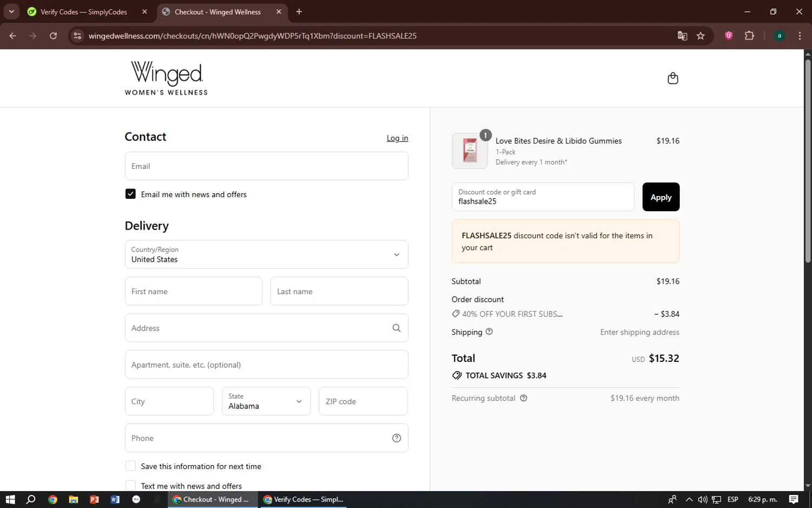
Task: Click the browser address bar URL
Action: tap(252, 36)
